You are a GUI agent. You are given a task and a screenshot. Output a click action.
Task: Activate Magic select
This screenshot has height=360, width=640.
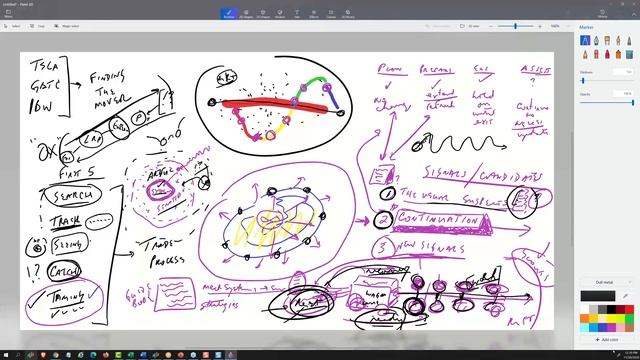[67, 26]
